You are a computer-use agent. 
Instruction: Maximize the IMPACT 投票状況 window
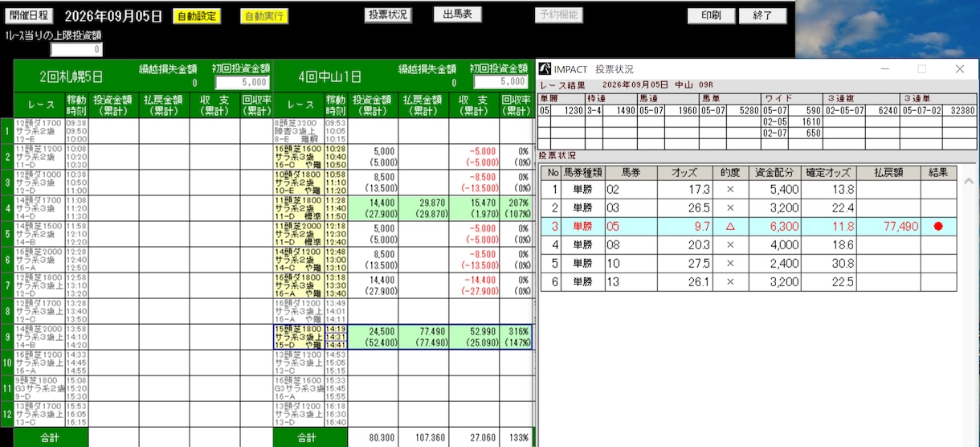921,69
